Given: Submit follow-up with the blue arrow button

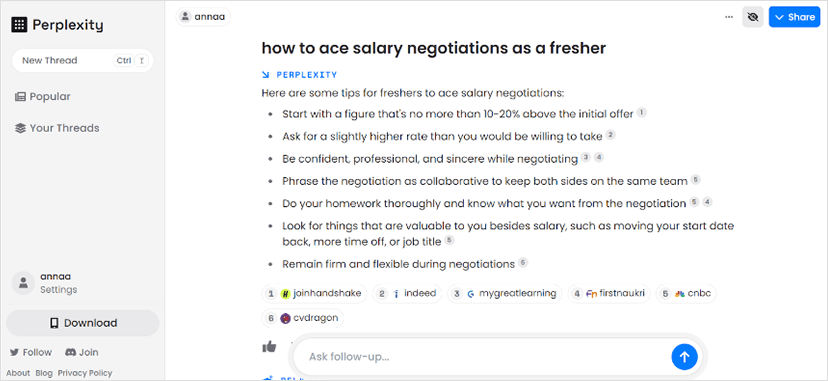Looking at the screenshot, I should pos(684,357).
